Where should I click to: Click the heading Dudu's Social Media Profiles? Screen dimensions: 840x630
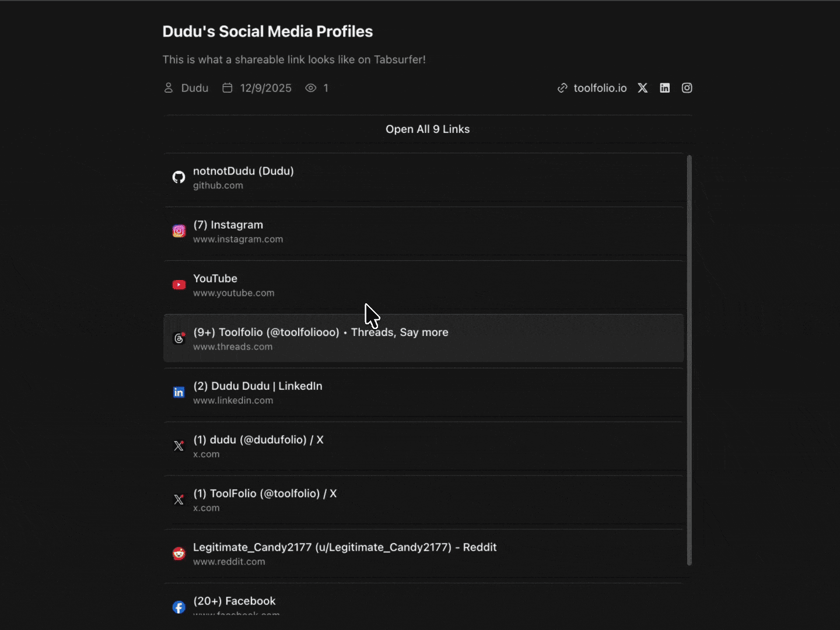click(268, 32)
